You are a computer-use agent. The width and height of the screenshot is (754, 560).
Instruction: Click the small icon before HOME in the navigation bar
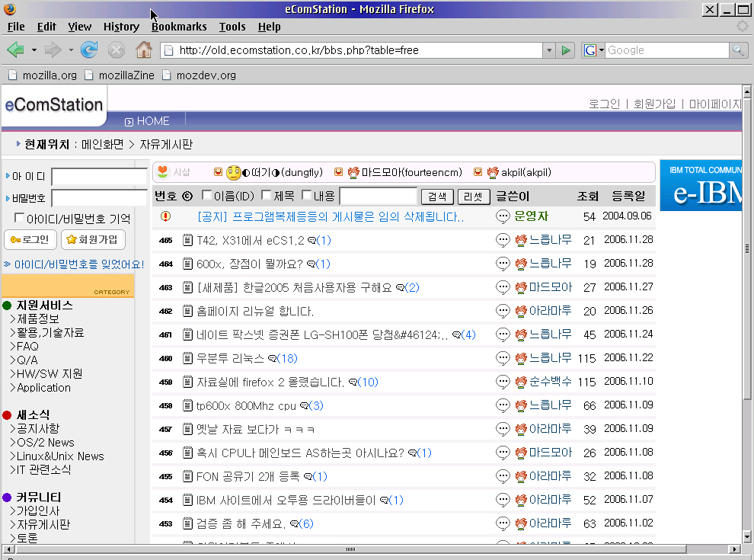click(x=129, y=122)
